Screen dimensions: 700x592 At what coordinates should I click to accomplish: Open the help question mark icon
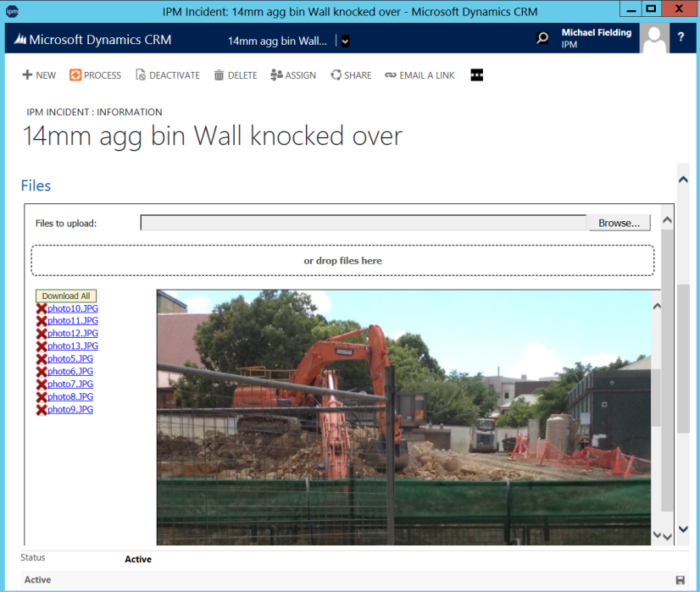[681, 39]
